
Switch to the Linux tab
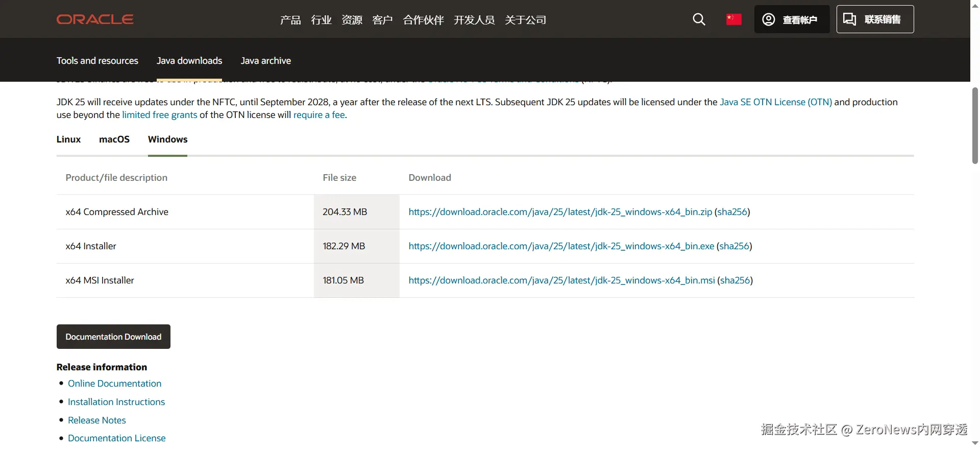coord(68,139)
